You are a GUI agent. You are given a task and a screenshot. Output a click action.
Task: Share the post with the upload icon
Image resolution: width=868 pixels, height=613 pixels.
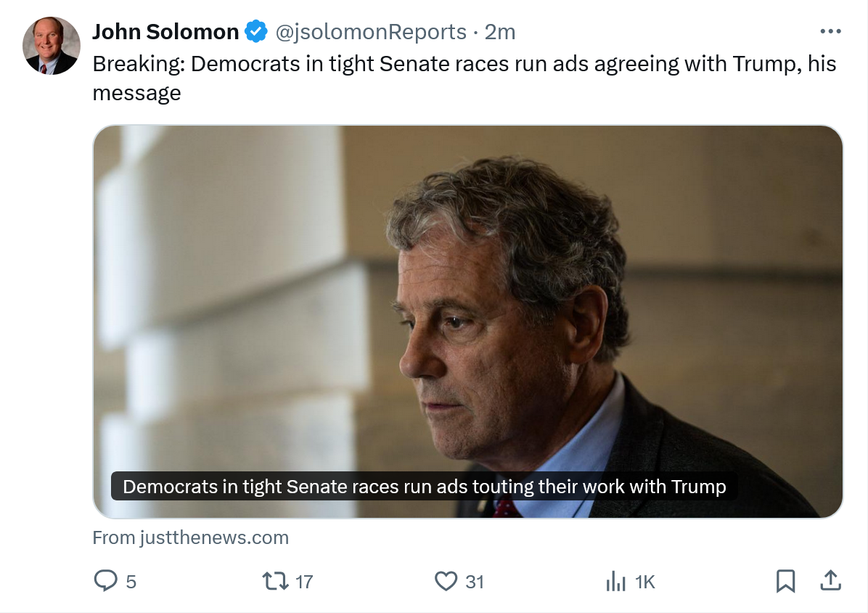coord(830,580)
